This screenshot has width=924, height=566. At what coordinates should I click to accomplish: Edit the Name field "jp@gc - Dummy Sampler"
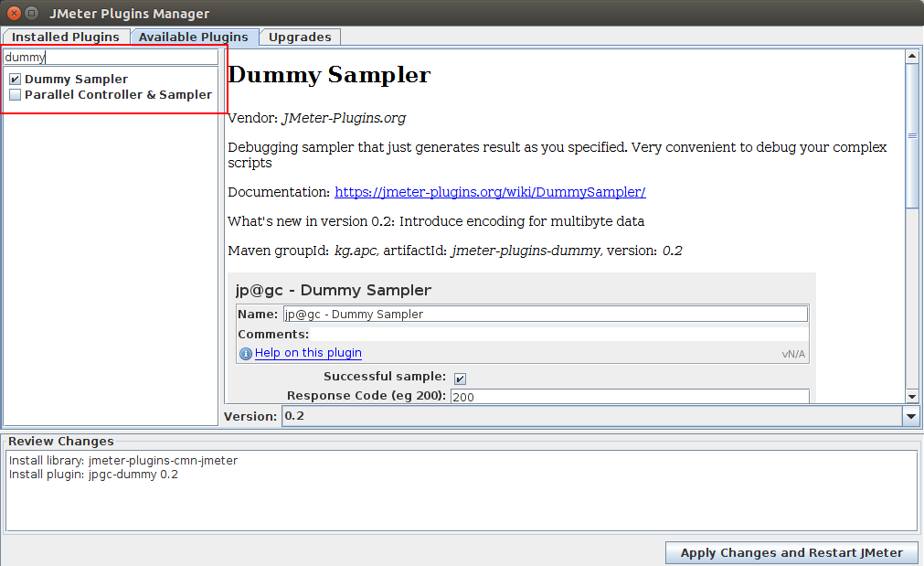click(x=544, y=313)
